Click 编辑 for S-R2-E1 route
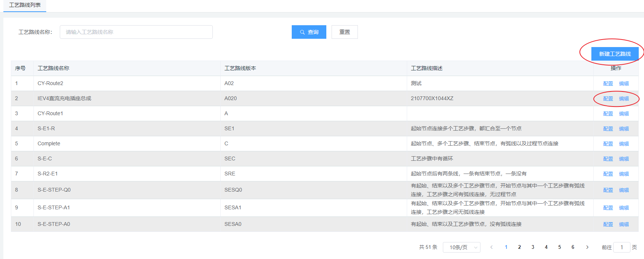644x259 pixels. (x=624, y=174)
